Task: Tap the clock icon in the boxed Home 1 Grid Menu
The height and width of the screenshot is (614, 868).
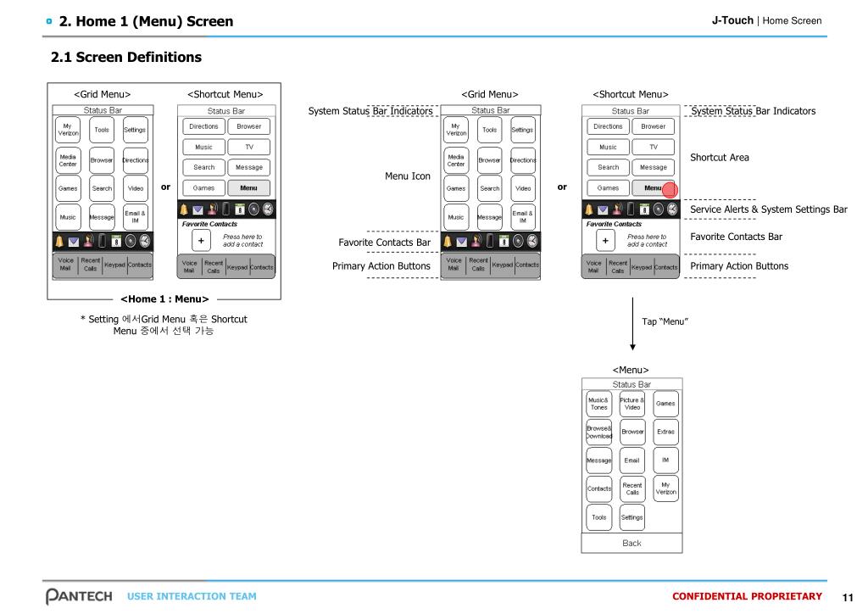Action: click(145, 240)
